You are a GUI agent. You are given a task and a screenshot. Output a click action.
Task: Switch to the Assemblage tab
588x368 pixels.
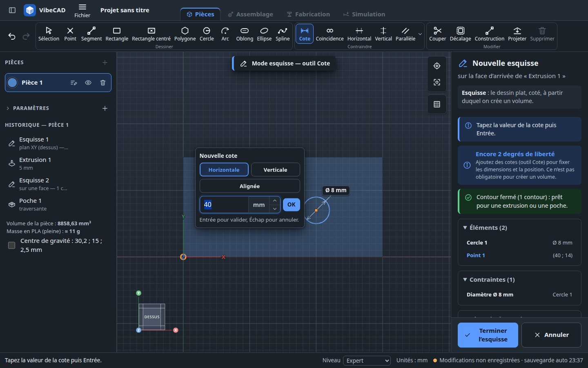[x=250, y=14]
